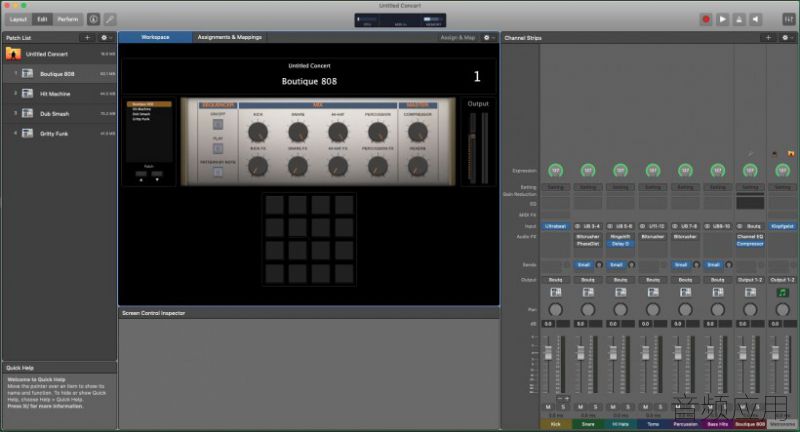Click the Kick channel strip instrument icon

556,292
